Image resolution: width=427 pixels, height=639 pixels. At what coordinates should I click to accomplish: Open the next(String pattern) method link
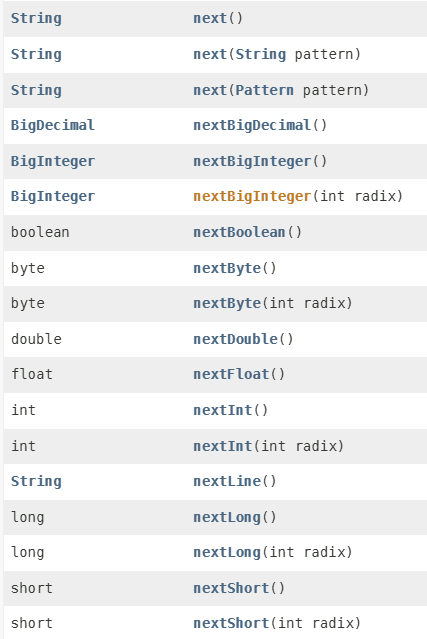pyautogui.click(x=210, y=54)
